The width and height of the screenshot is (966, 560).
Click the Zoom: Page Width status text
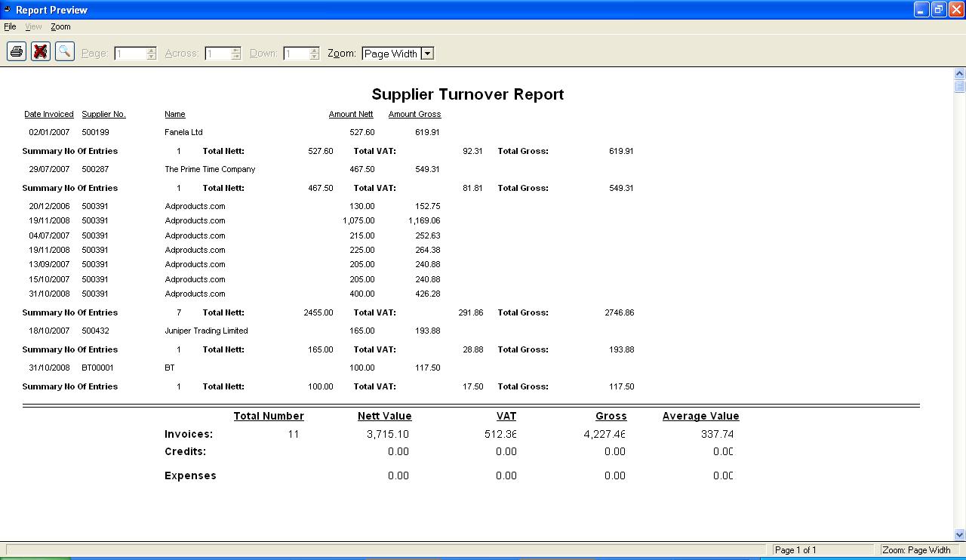(x=917, y=550)
